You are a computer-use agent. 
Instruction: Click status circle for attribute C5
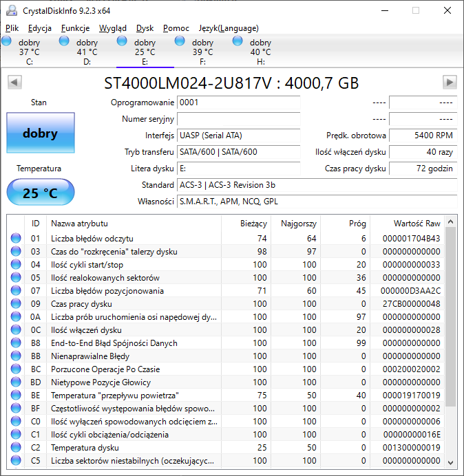point(16,460)
